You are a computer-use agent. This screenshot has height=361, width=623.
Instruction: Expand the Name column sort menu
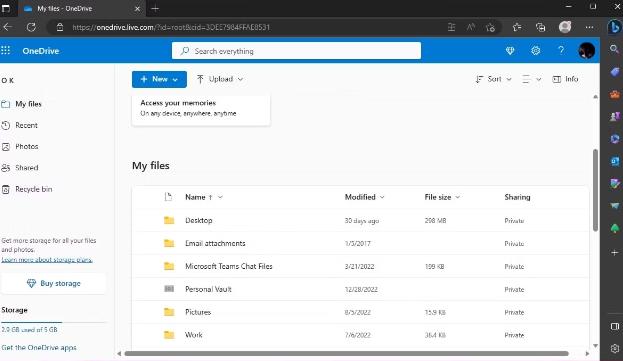[x=221, y=197]
